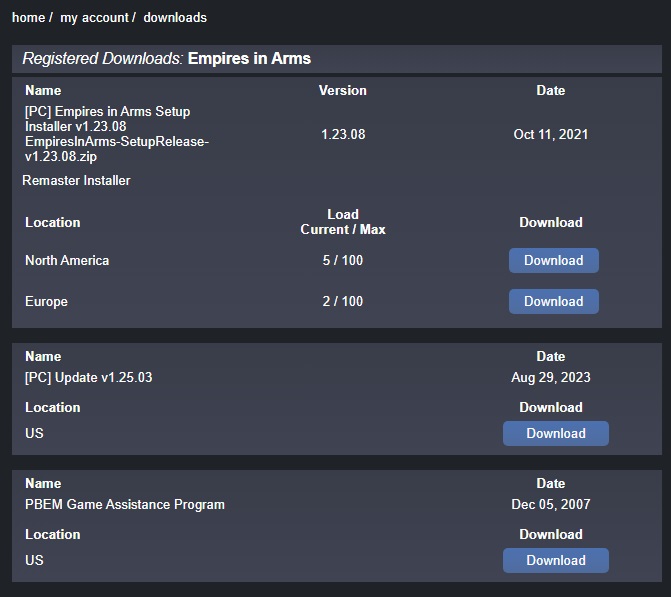The width and height of the screenshot is (671, 597).
Task: Click the Europe location label
Action: [46, 301]
